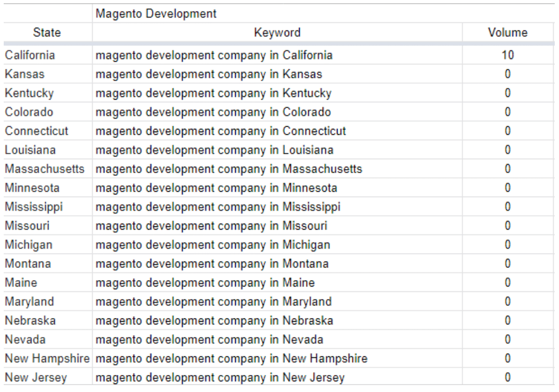Click the 'Magento Development' title cell

point(323,13)
